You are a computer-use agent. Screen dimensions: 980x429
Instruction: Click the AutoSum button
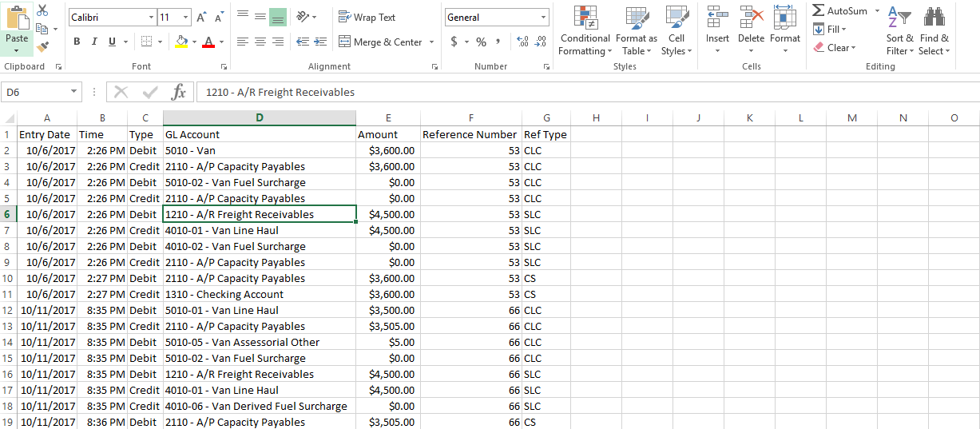point(840,11)
